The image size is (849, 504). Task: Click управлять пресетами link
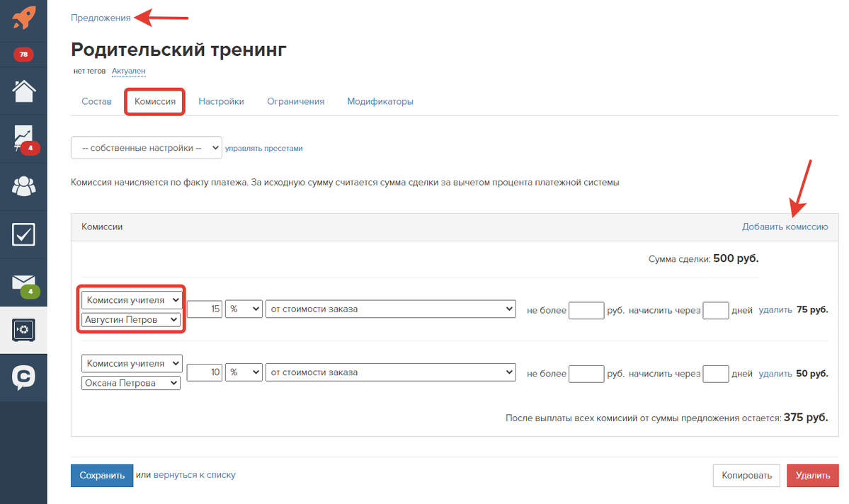pyautogui.click(x=263, y=149)
